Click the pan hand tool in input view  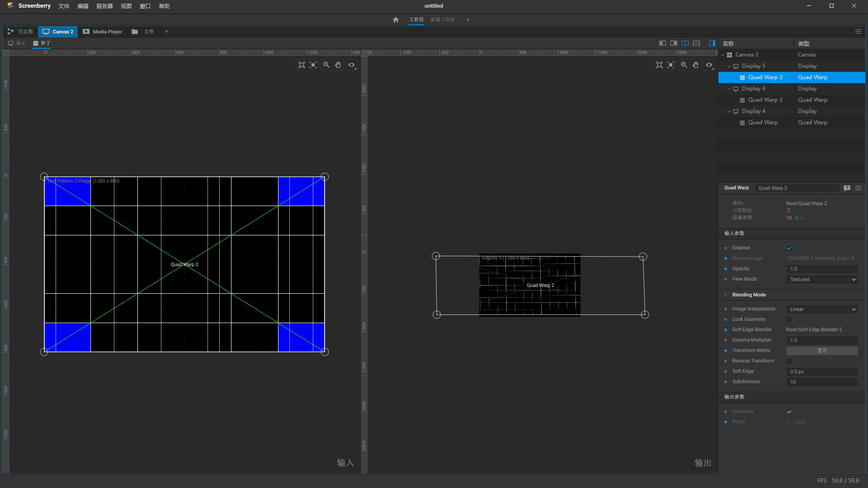(338, 65)
